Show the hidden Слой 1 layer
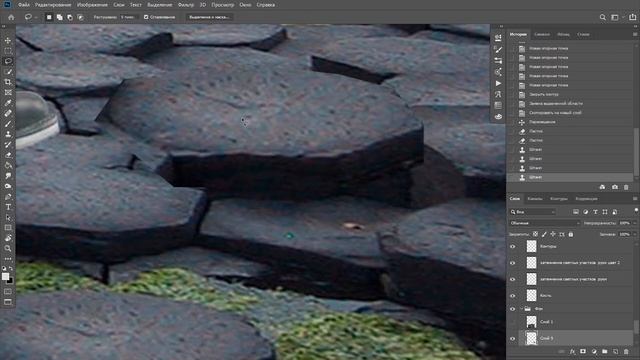 [x=513, y=322]
